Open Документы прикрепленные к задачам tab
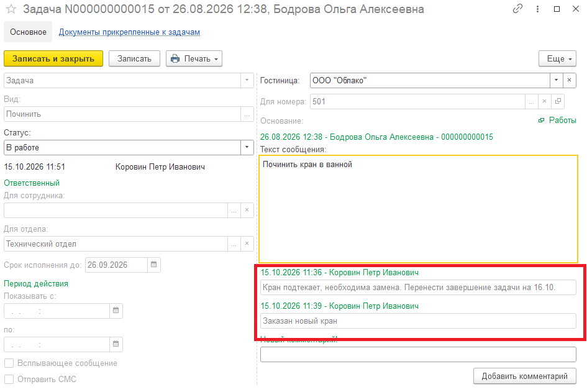The width and height of the screenshot is (587, 392). [x=129, y=32]
